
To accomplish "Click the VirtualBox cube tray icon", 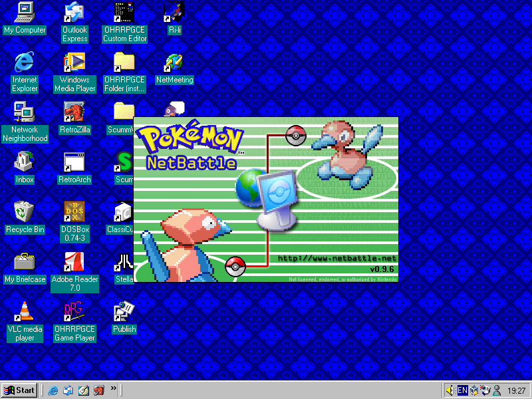I will (474, 390).
